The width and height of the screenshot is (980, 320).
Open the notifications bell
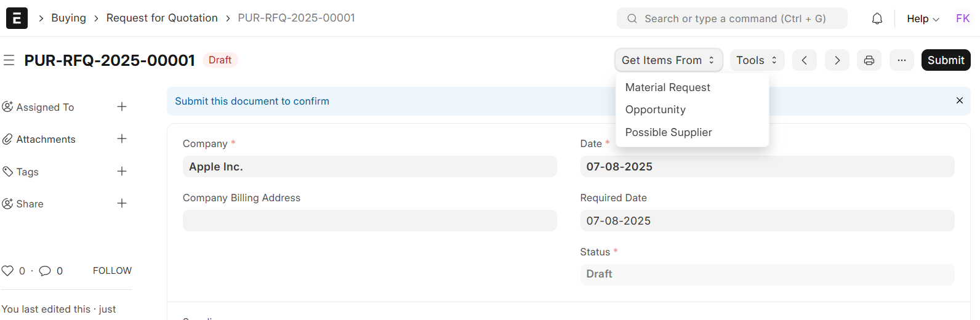tap(877, 18)
